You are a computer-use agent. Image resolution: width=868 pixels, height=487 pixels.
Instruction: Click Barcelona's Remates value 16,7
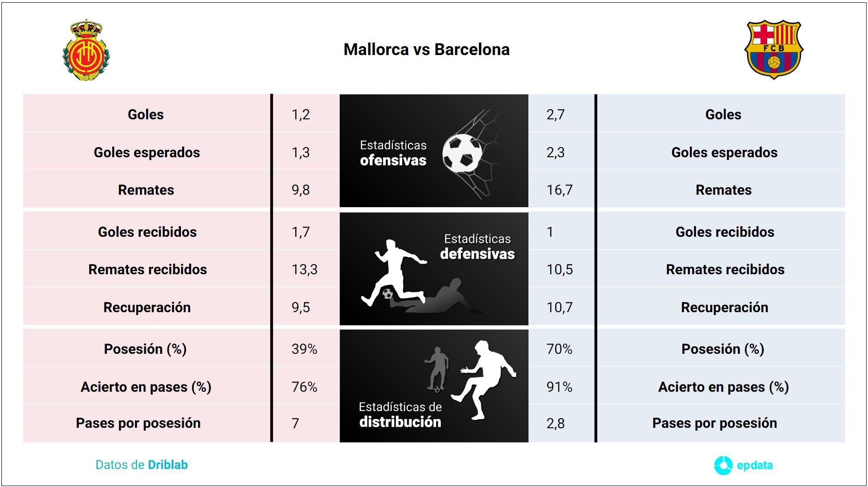point(559,190)
